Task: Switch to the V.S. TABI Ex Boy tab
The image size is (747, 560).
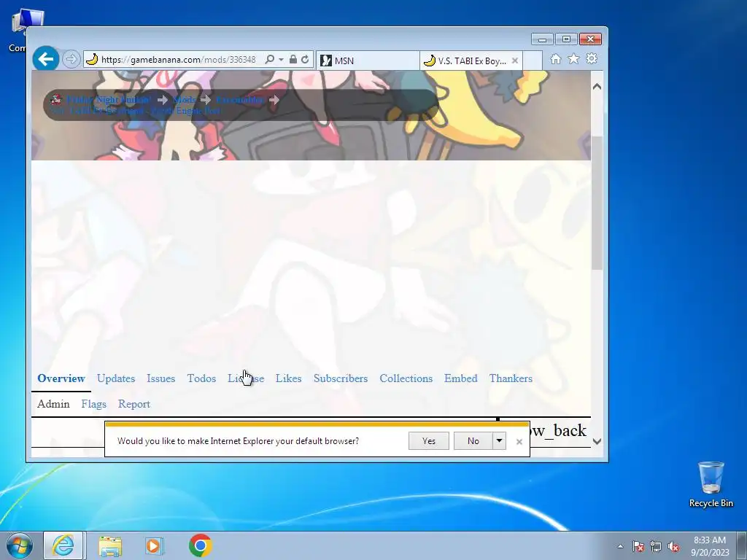Action: [x=466, y=61]
